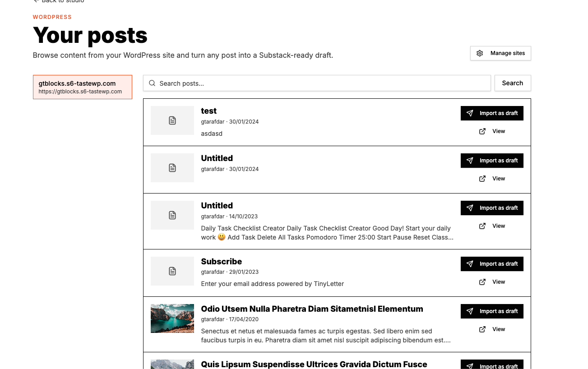Click the Search button
588x369 pixels.
pos(513,83)
